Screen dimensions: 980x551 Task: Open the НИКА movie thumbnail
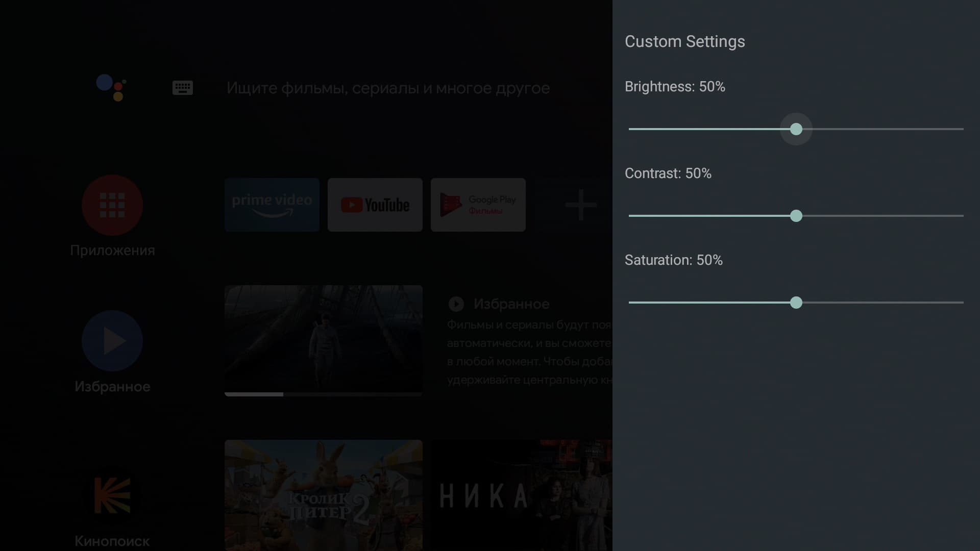522,495
